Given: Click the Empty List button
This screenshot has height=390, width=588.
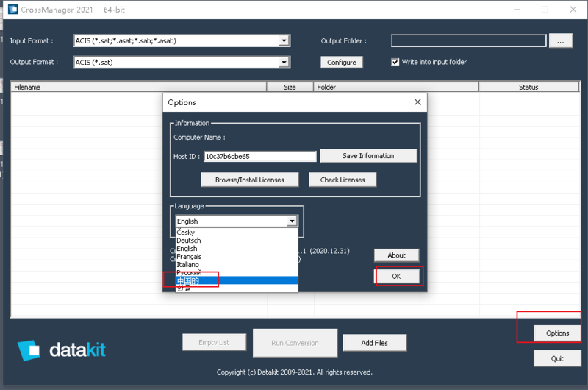Looking at the screenshot, I should [x=214, y=342].
